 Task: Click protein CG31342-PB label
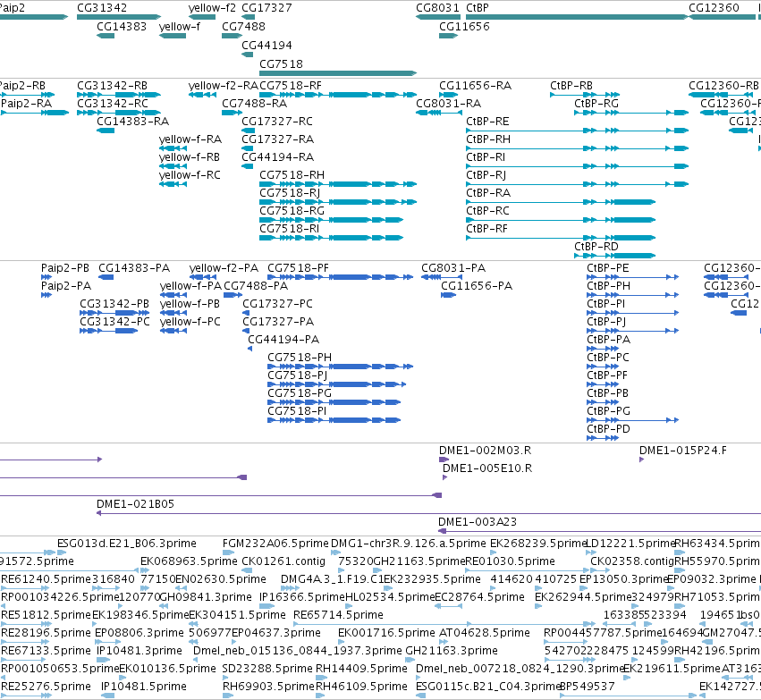114,304
